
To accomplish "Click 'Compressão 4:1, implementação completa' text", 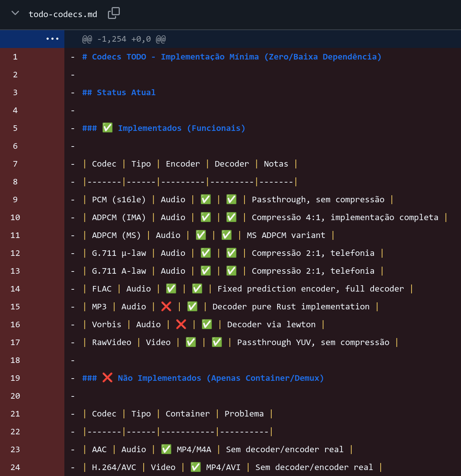I will 345,218.
